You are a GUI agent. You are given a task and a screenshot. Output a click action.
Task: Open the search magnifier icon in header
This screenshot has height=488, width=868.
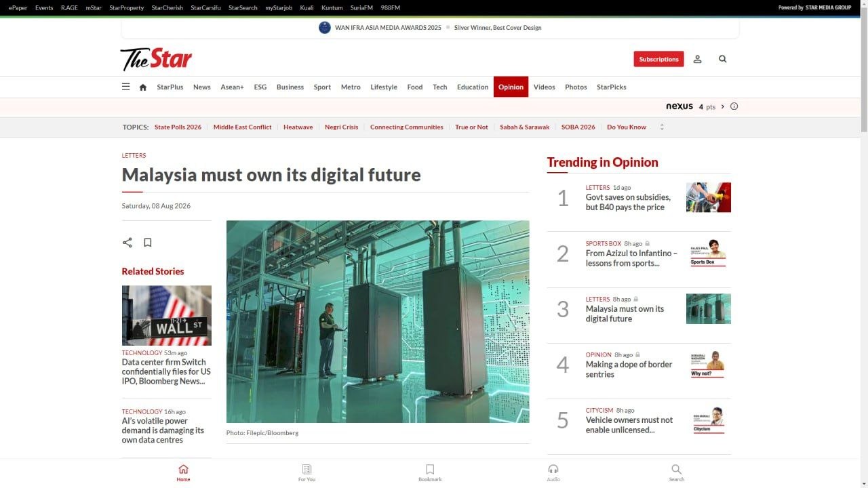723,59
